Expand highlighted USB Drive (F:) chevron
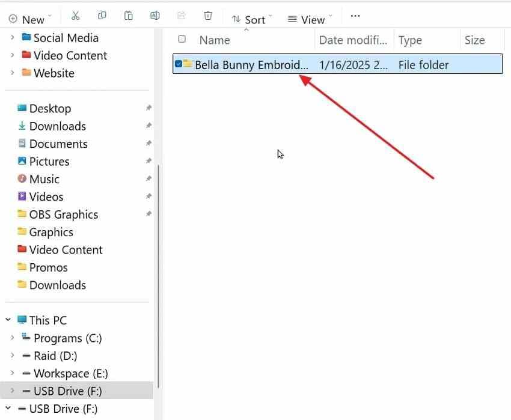 tap(12, 391)
